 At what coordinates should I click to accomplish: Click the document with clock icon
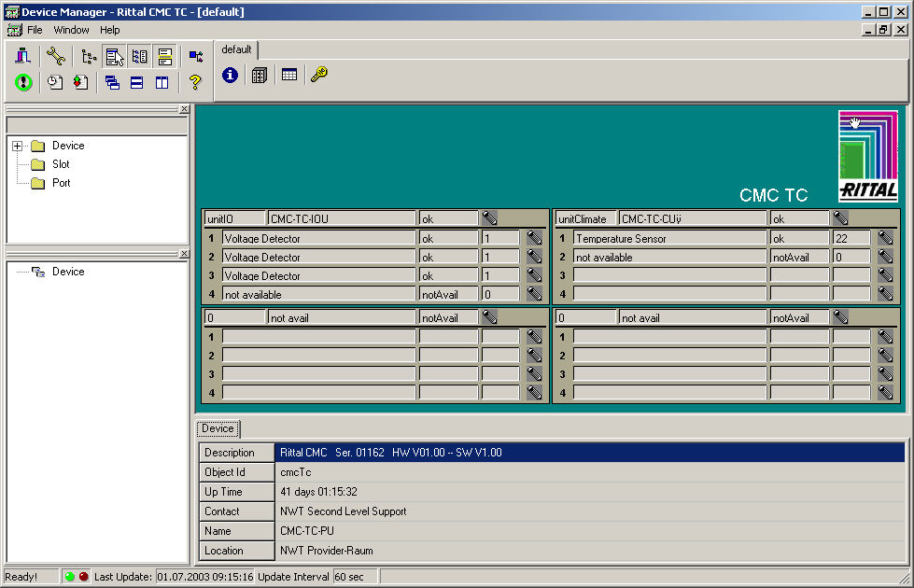click(55, 82)
